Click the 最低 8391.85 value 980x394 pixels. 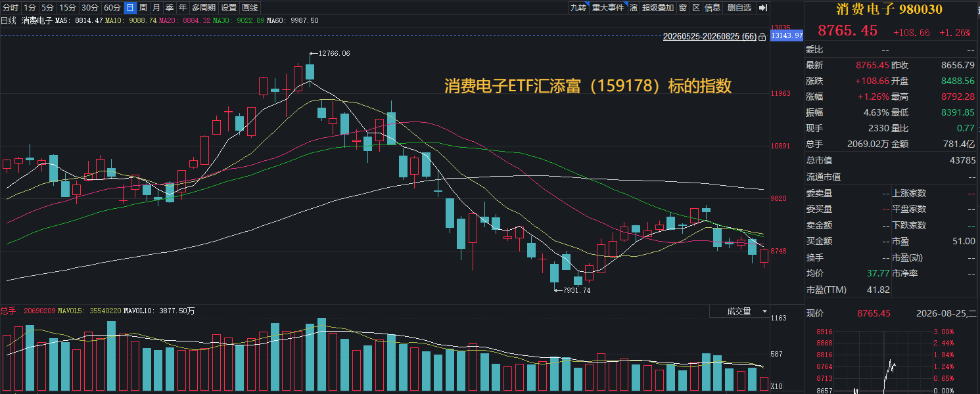tap(958, 112)
